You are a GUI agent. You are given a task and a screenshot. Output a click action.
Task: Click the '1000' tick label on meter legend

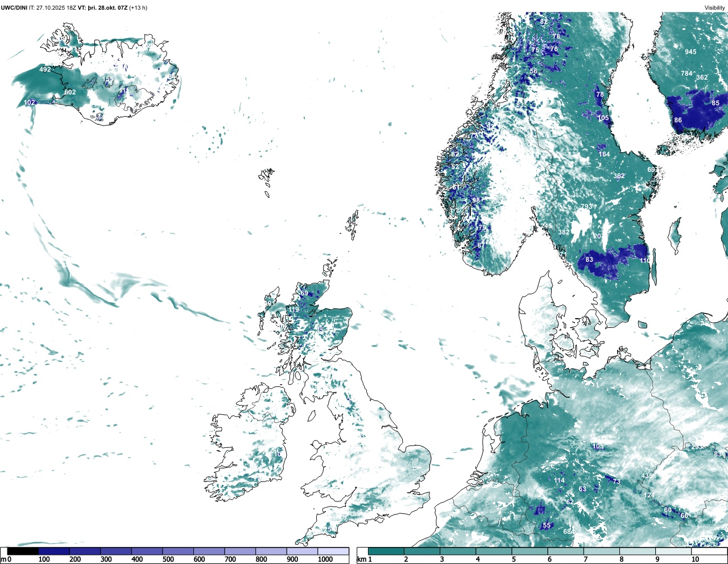(325, 559)
